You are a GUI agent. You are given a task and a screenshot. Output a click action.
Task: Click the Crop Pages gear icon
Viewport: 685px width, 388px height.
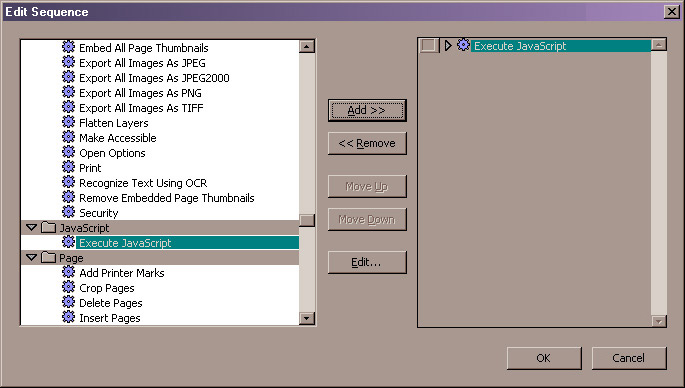pyautogui.click(x=69, y=287)
